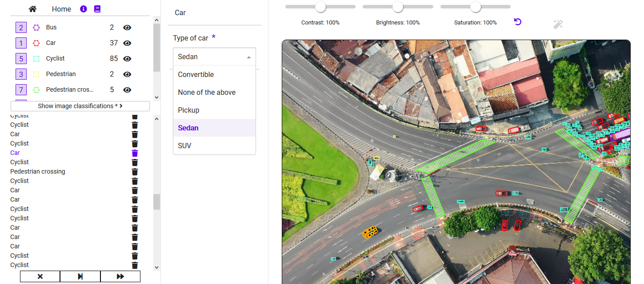
Task: Hide Bus annotations using the eye icon
Action: [x=127, y=28]
